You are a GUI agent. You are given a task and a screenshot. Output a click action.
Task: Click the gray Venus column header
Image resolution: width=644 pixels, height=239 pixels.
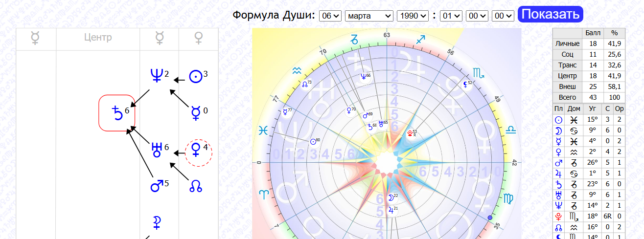[199, 38]
